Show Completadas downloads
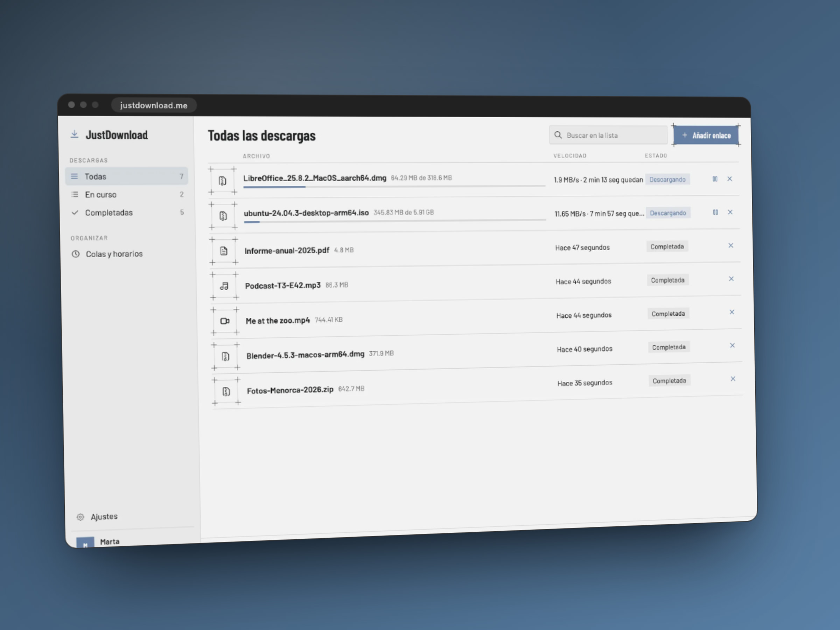Screen dimensions: 840x630 [128, 213]
